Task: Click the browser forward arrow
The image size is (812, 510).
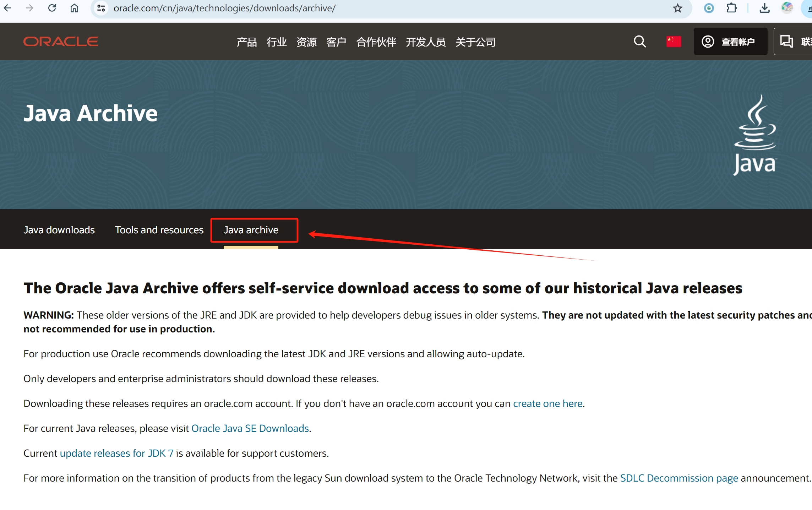Action: tap(29, 8)
